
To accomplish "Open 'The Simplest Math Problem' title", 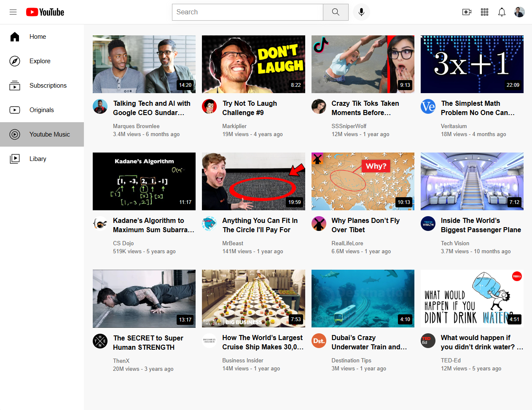I will 478,108.
